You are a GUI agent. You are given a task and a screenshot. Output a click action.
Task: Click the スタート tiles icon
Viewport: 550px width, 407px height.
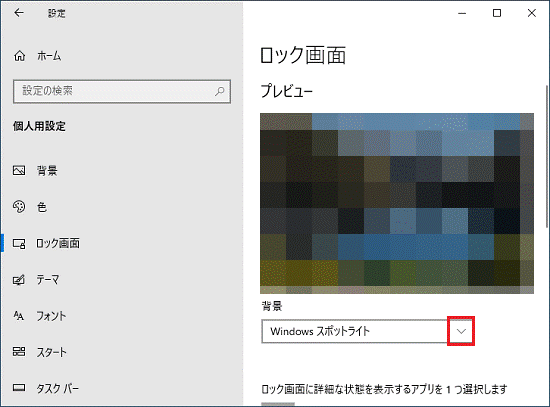(19, 352)
